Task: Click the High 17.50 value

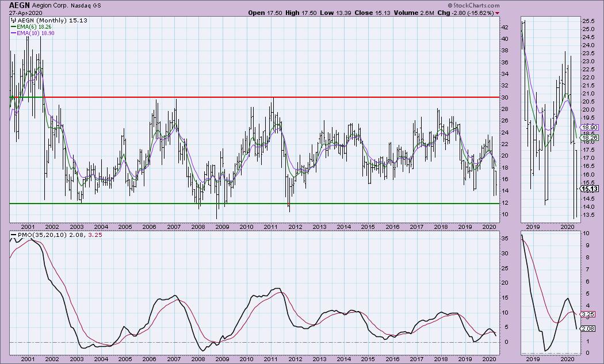Action: click(x=301, y=13)
